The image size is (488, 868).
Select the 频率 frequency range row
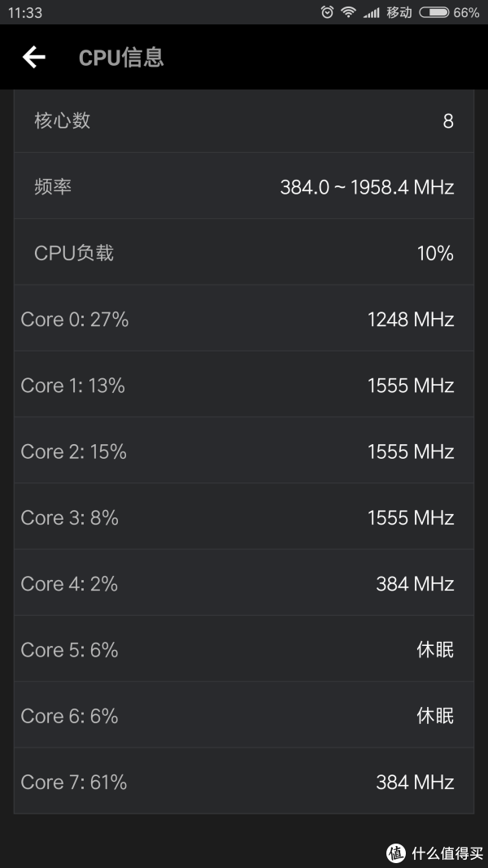[x=244, y=186]
